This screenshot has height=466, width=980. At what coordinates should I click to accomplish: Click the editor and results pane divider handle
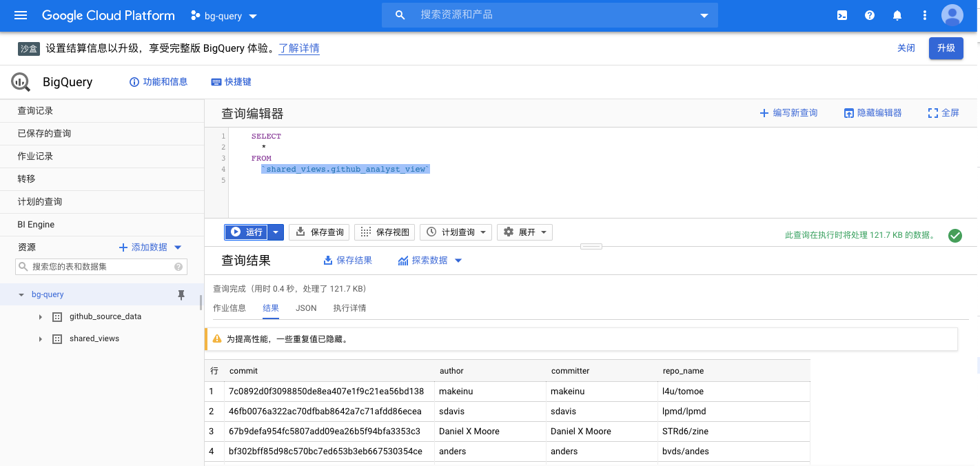click(591, 246)
